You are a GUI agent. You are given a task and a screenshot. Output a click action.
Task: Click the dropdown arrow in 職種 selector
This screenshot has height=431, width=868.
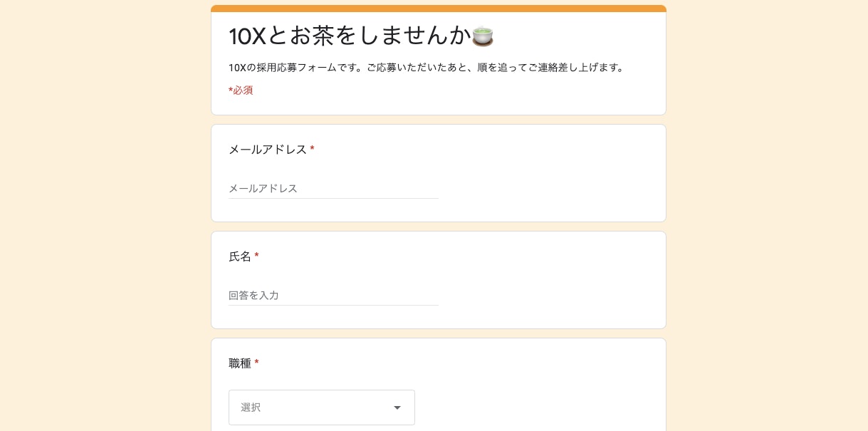click(x=397, y=407)
